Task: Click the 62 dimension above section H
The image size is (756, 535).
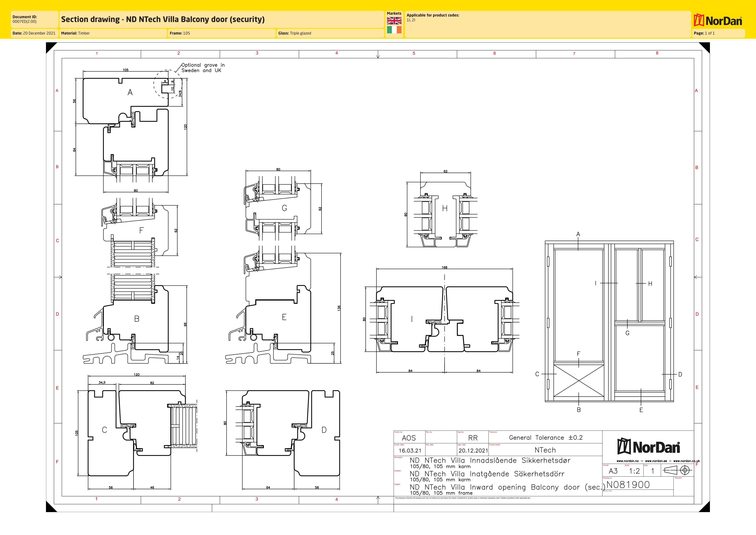Action: (x=446, y=171)
